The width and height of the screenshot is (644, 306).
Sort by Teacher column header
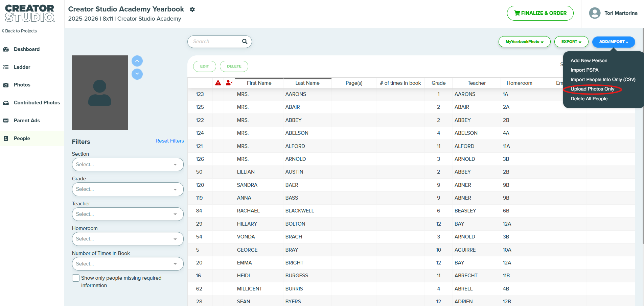point(477,83)
